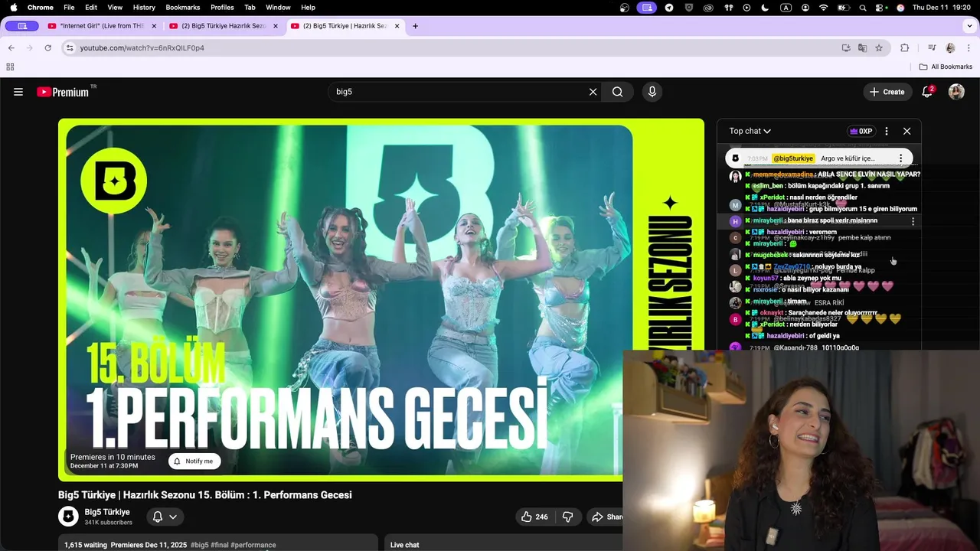
Task: Open #big5 hashtag link
Action: (x=199, y=546)
